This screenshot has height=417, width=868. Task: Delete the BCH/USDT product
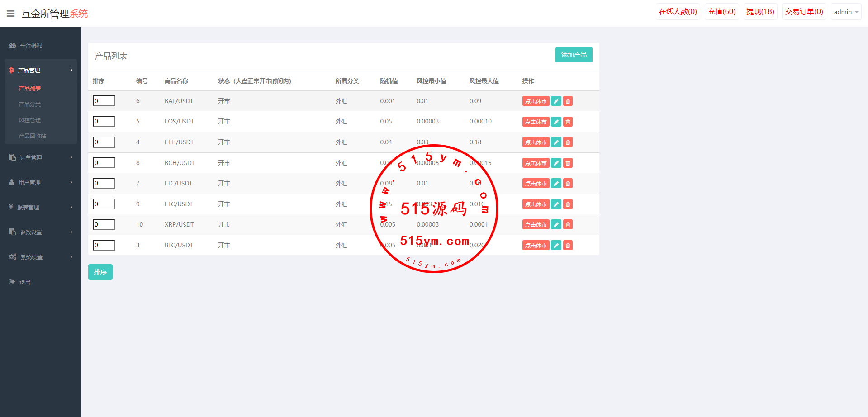point(568,163)
